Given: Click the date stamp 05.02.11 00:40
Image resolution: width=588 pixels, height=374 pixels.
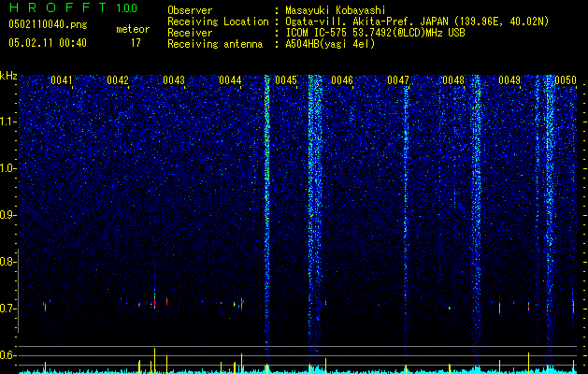Looking at the screenshot, I should (48, 43).
